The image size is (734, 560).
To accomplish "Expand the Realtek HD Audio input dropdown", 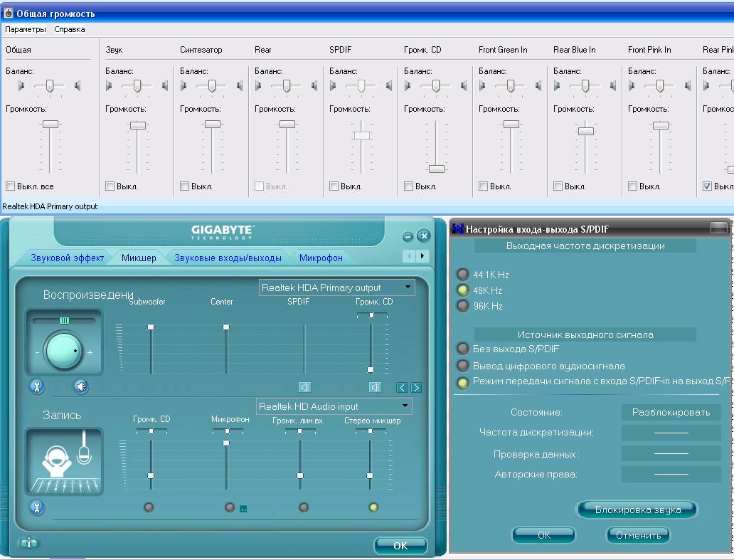I will point(405,406).
